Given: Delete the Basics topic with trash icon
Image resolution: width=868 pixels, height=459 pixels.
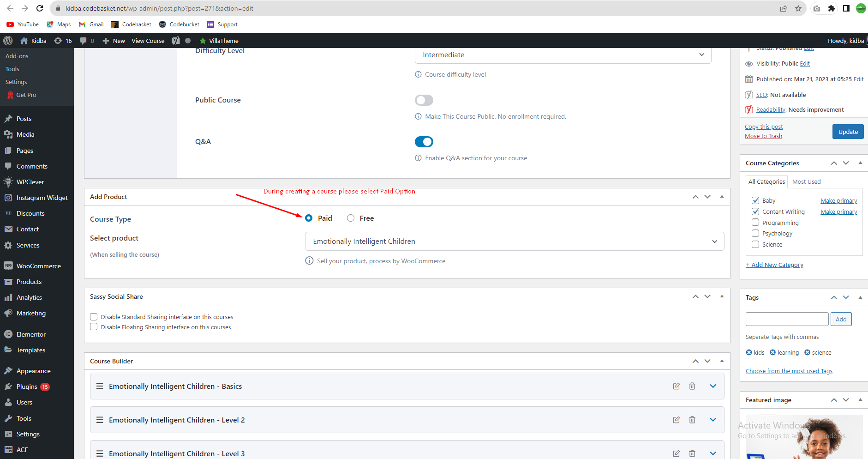Looking at the screenshot, I should 692,386.
